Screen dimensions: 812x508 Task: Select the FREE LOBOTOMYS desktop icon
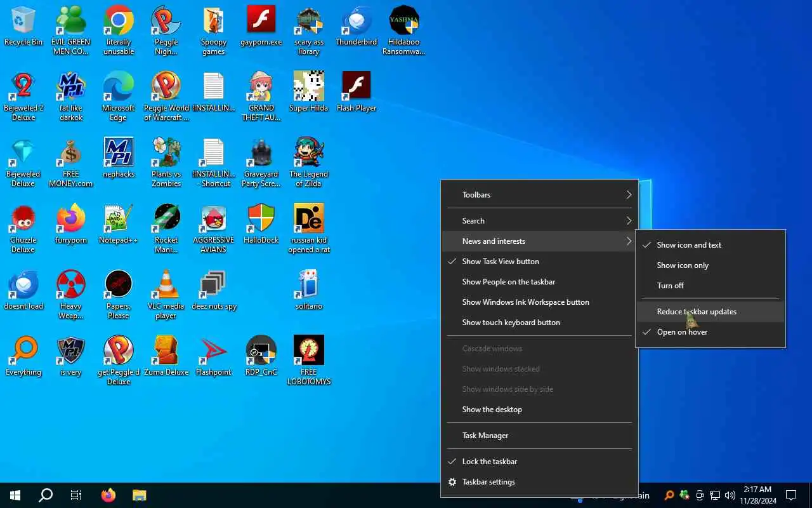tap(309, 361)
